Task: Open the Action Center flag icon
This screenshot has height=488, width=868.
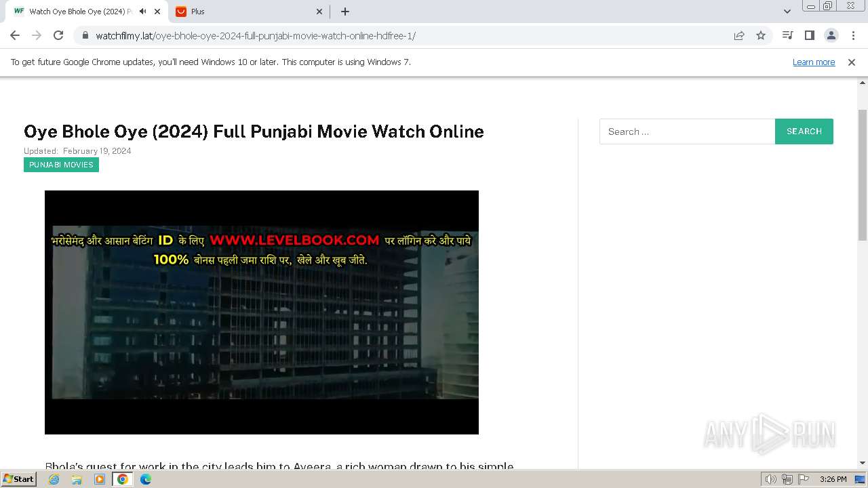Action: 803,479
